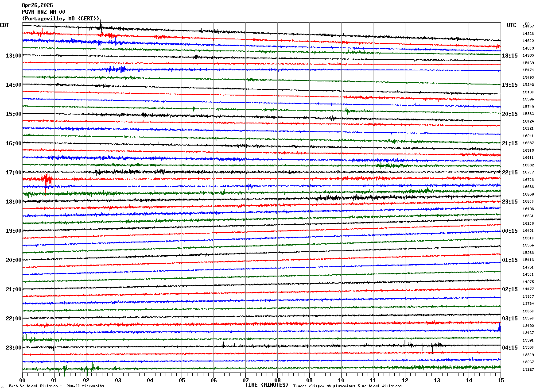The height and width of the screenshot is (392, 536).
Task: Click the 15 minute tick label
Action: tap(501, 380)
